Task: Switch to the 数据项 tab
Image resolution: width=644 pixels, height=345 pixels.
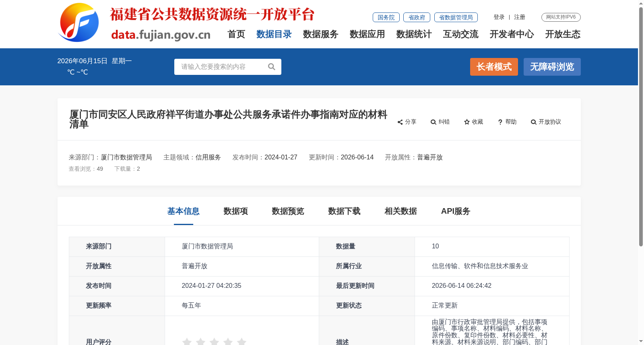Action: (236, 211)
